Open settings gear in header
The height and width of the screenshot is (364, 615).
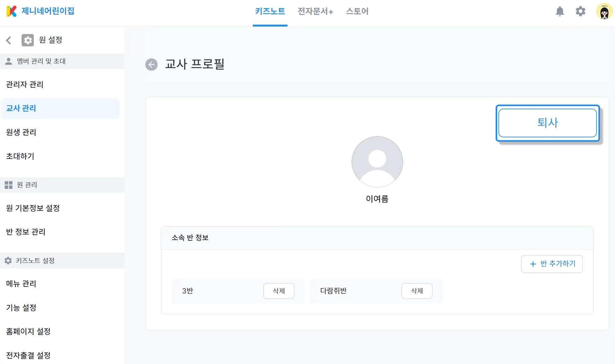580,12
